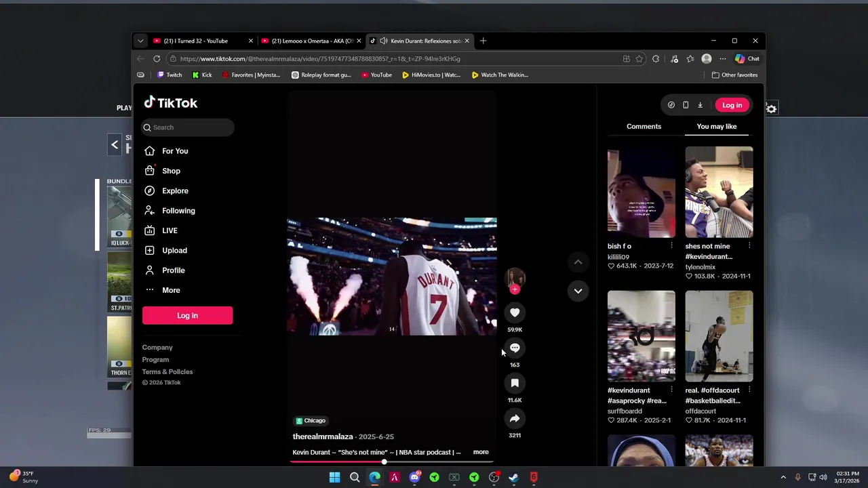Click the top-right Log in button
This screenshot has width=868, height=488.
coord(732,105)
